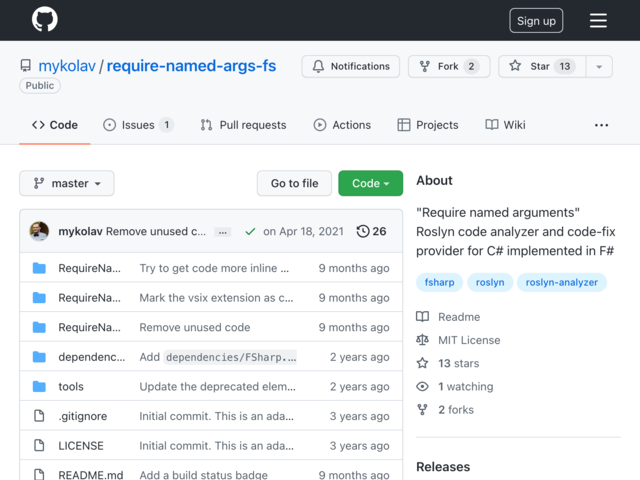The width and height of the screenshot is (640, 480).
Task: Open the roslyn-analyzer topic tag
Action: click(562, 282)
